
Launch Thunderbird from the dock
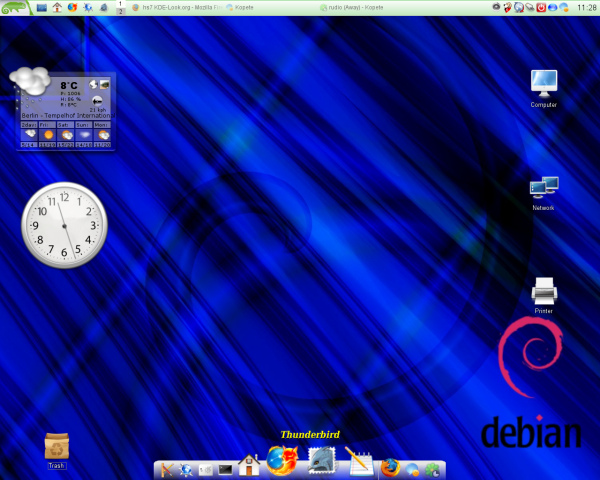click(322, 461)
